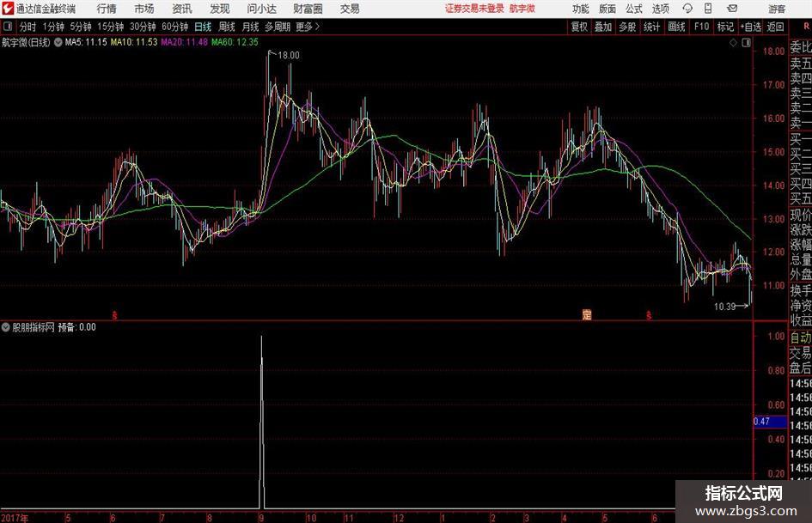The width and height of the screenshot is (812, 523).
Task: Switch to 5分钟 chart period
Action: [x=81, y=27]
